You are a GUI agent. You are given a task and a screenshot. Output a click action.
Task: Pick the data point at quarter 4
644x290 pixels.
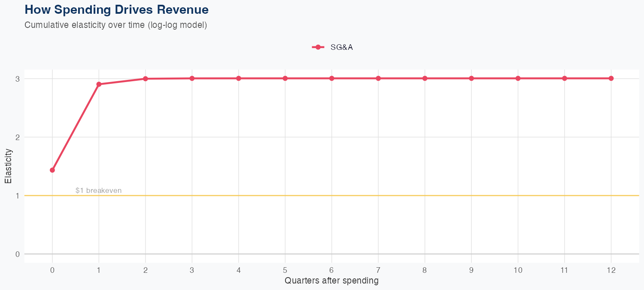click(x=239, y=78)
